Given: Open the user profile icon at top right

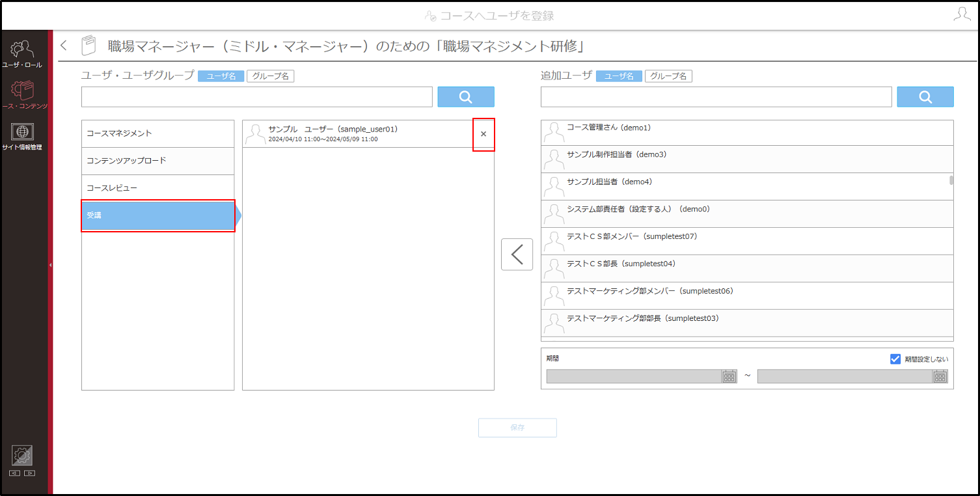Looking at the screenshot, I should pos(962,14).
